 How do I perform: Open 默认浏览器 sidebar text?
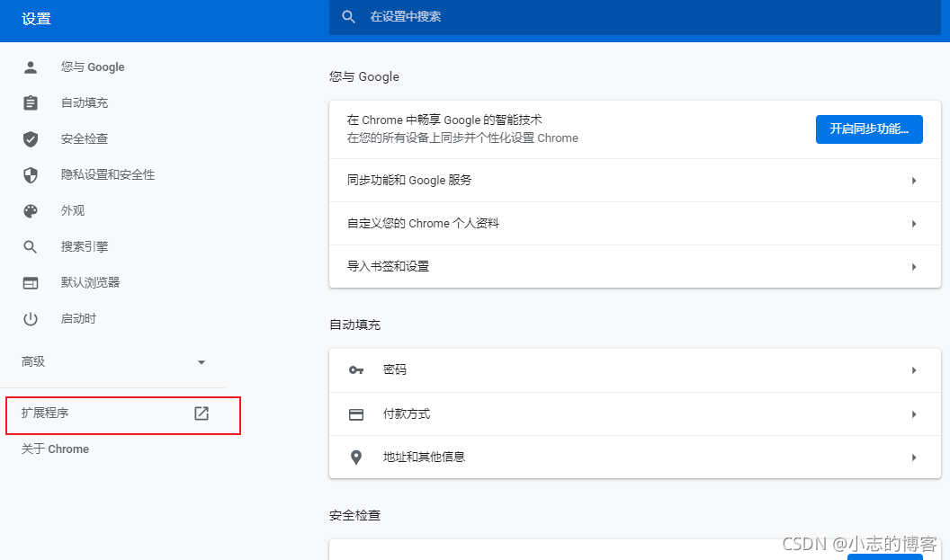point(90,283)
